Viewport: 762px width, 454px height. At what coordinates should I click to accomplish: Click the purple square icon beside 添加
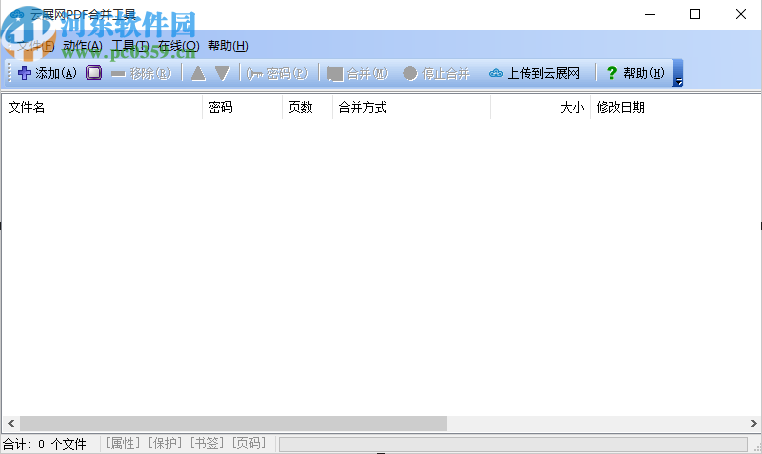click(94, 73)
